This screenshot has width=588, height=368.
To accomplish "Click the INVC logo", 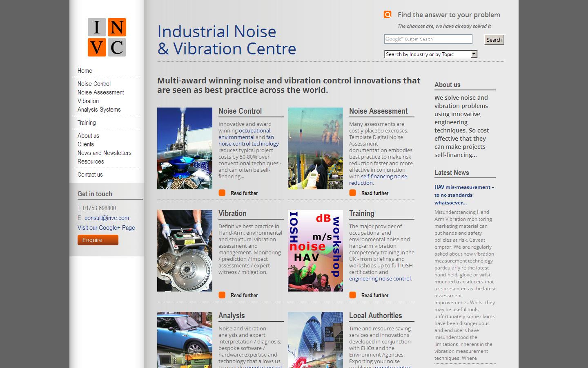I will click(x=107, y=37).
